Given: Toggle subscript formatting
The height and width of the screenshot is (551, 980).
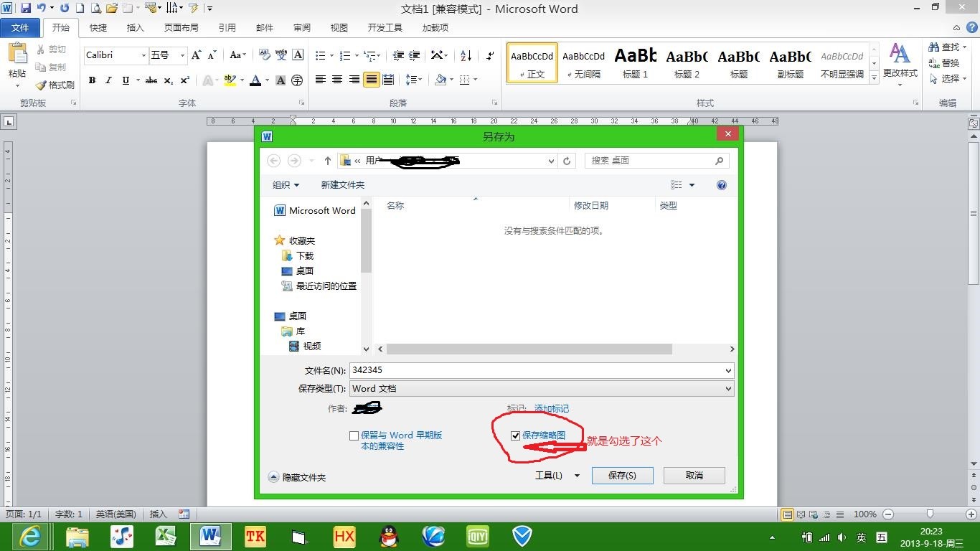Looking at the screenshot, I should click(168, 80).
